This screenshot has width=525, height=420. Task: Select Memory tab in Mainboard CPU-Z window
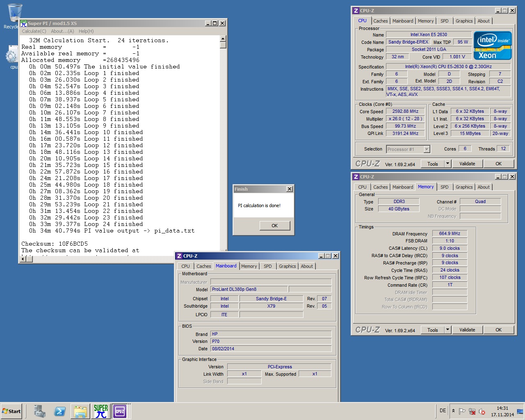click(x=249, y=266)
